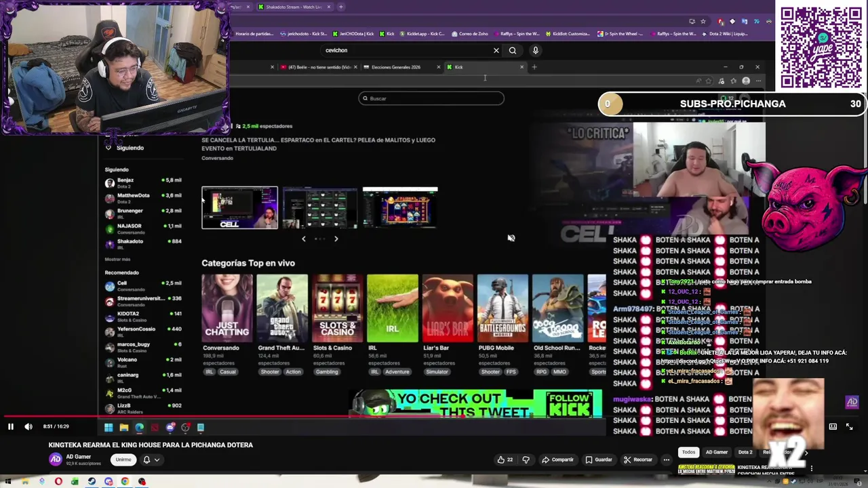Open the Just Chatting Conversando category
The image size is (868, 488).
[227, 308]
